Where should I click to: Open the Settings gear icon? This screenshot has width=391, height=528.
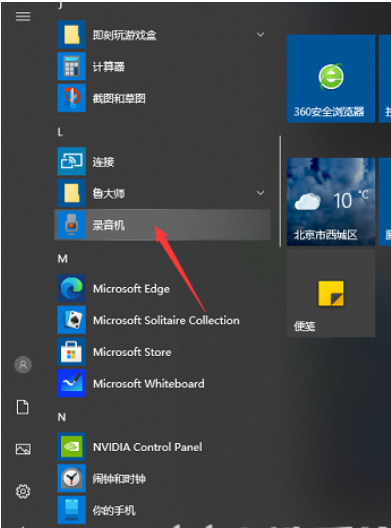(x=23, y=491)
